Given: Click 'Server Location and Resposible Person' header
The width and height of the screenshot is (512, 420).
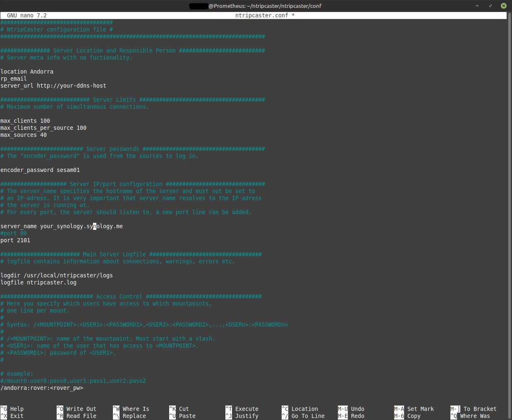Looking at the screenshot, I should (133, 50).
